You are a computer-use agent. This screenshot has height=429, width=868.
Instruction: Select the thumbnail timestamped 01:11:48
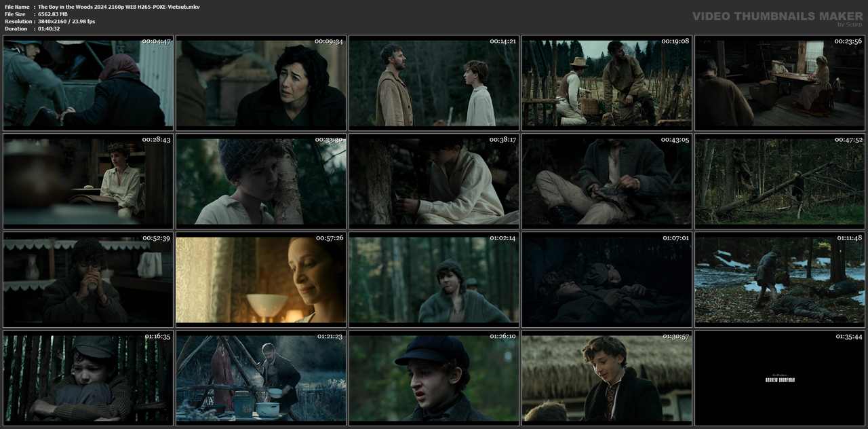[x=780, y=279]
